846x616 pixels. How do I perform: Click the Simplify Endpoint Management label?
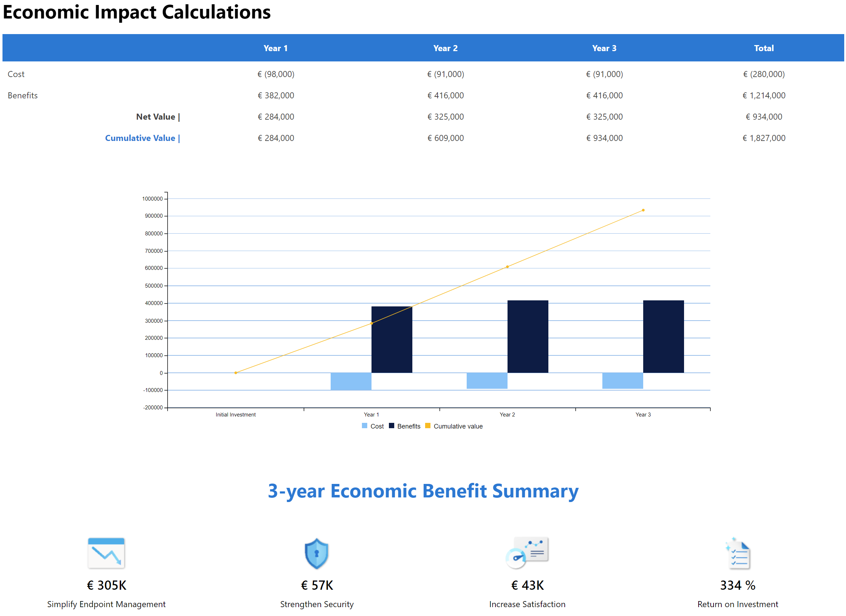point(106,604)
